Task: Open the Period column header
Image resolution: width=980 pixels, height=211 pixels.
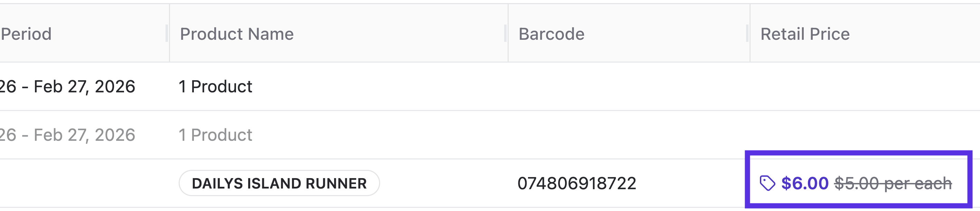Action: coord(27,34)
